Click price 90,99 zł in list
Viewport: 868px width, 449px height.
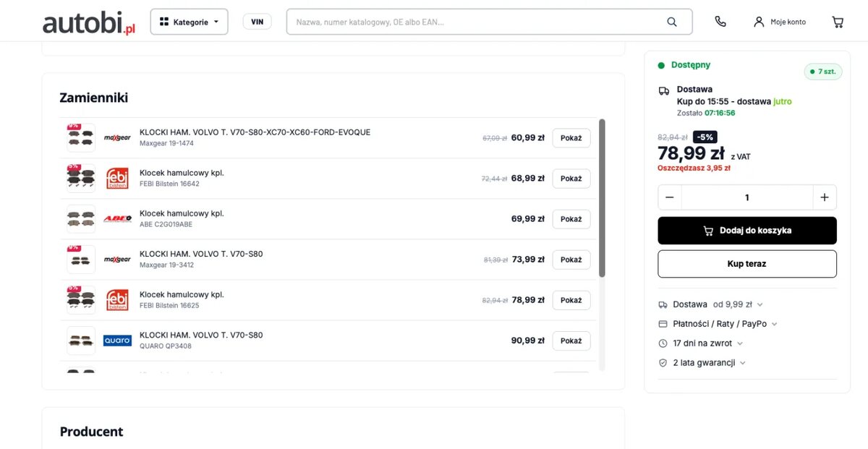click(528, 340)
